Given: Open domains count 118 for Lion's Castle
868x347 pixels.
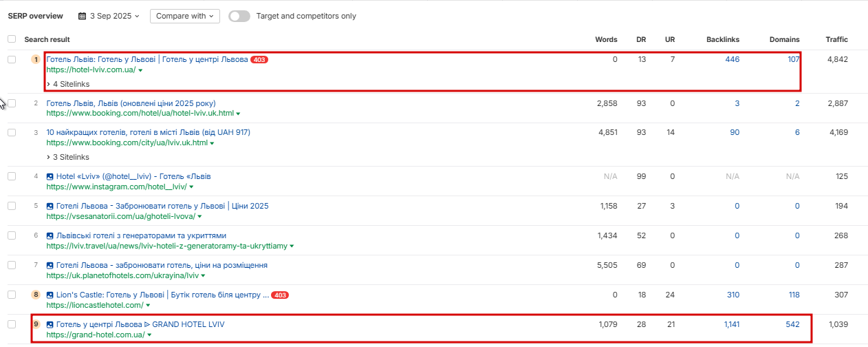Looking at the screenshot, I should (794, 295).
